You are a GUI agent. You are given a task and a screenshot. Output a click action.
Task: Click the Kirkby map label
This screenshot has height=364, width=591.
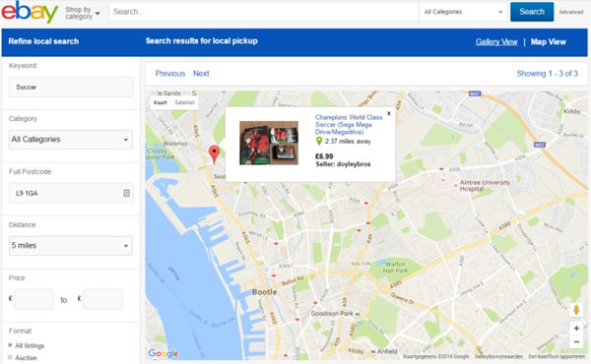[x=571, y=111]
